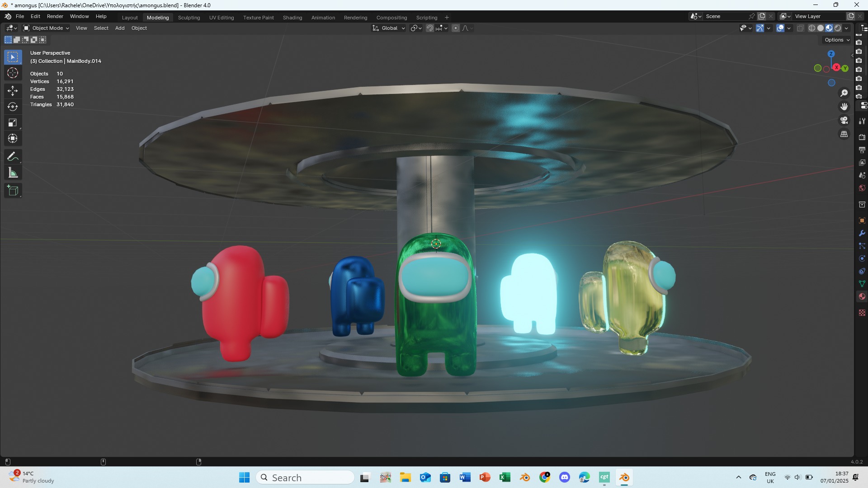
Task: Switch to Solid viewport shading
Action: (x=821, y=28)
